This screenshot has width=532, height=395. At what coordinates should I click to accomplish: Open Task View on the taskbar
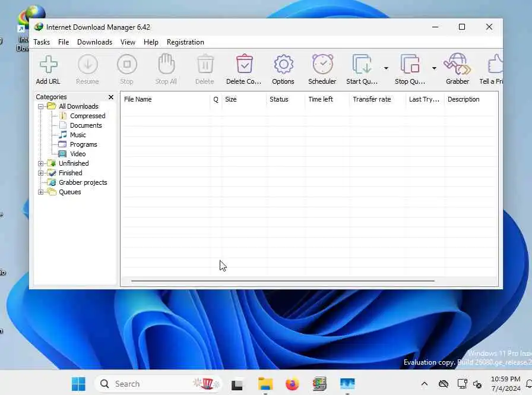tap(237, 384)
